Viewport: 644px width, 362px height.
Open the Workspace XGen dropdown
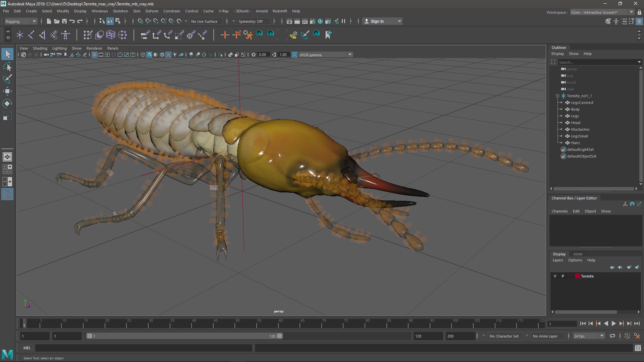[602, 12]
